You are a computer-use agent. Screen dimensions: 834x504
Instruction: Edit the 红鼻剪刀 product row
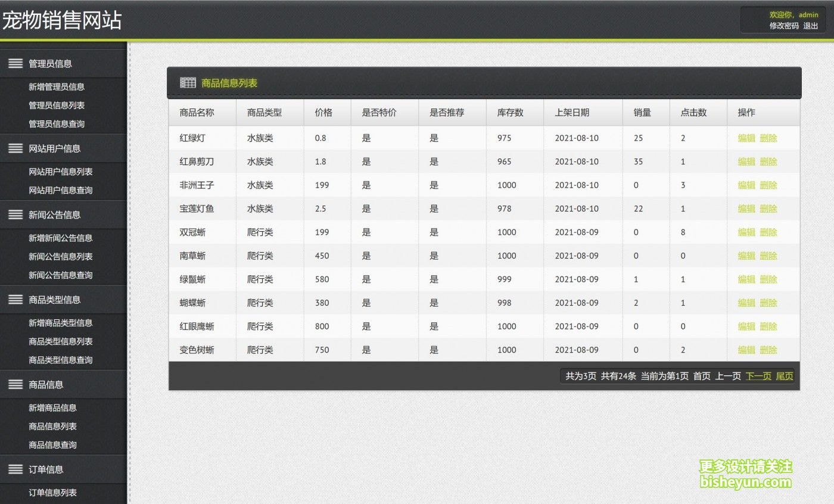click(x=746, y=161)
